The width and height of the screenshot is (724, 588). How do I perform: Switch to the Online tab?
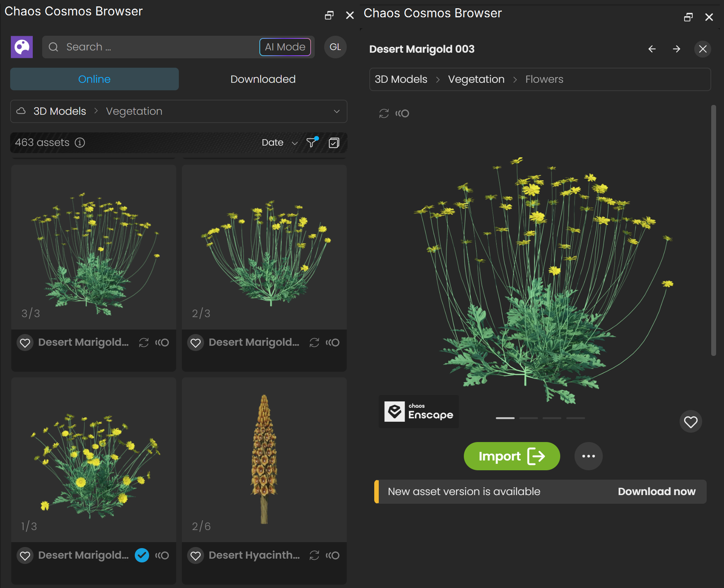(x=95, y=79)
